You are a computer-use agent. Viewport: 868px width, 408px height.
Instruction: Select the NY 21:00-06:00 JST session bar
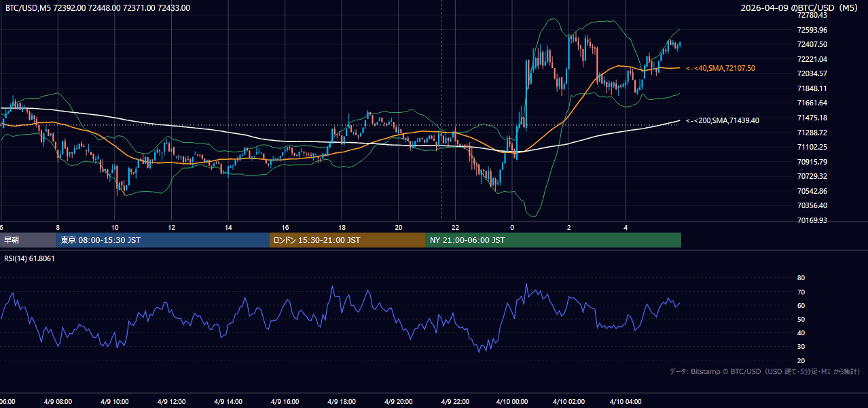coord(554,240)
